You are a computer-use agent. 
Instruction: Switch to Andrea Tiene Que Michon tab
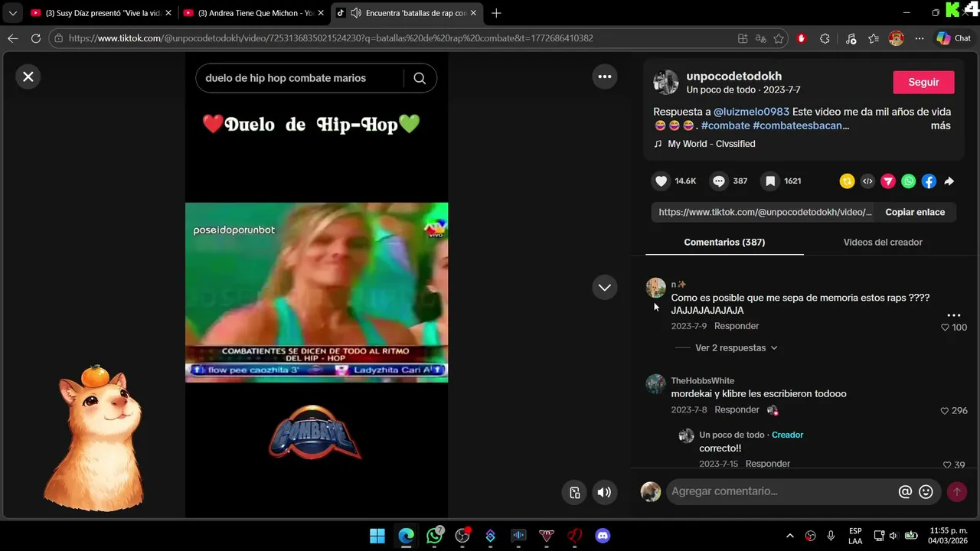click(252, 13)
